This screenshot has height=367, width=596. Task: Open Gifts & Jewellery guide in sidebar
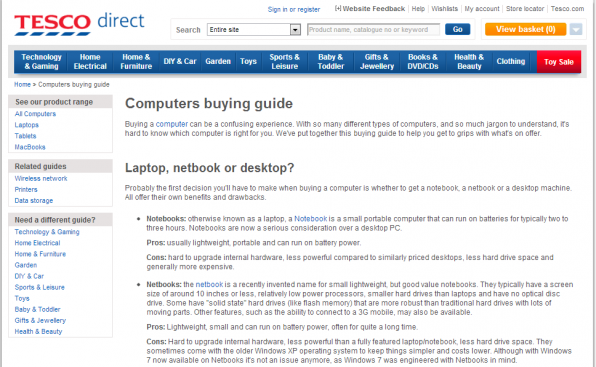pos(40,320)
